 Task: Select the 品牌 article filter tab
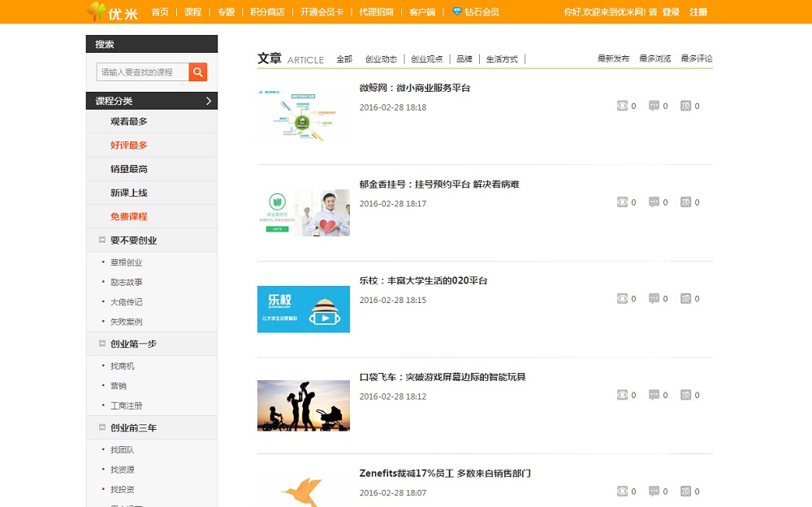[x=464, y=59]
